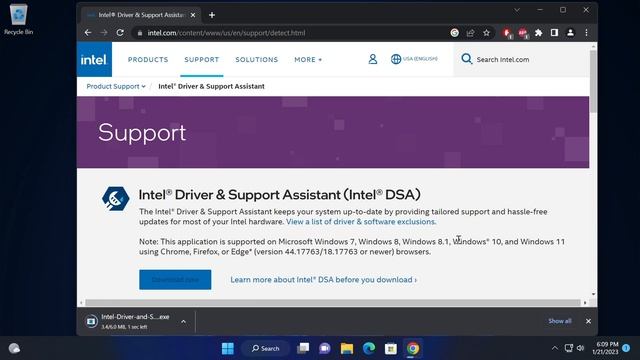Bookmark this page with the star icon
The height and width of the screenshot is (360, 640).
[486, 33]
